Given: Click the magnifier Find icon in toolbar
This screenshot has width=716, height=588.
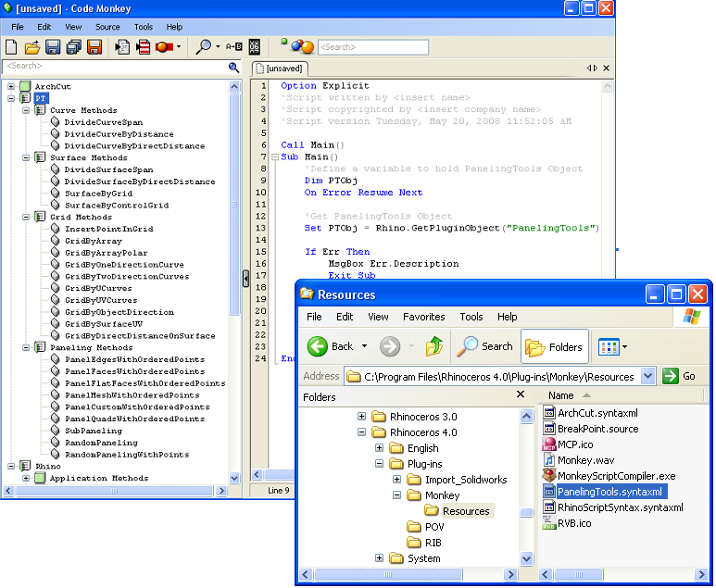Looking at the screenshot, I should click(203, 47).
